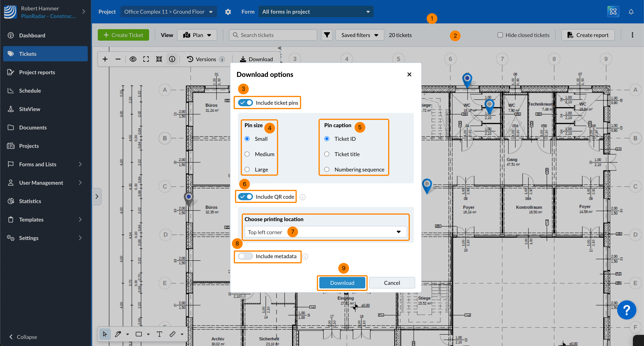Open the Plan view dropdown

tap(197, 35)
